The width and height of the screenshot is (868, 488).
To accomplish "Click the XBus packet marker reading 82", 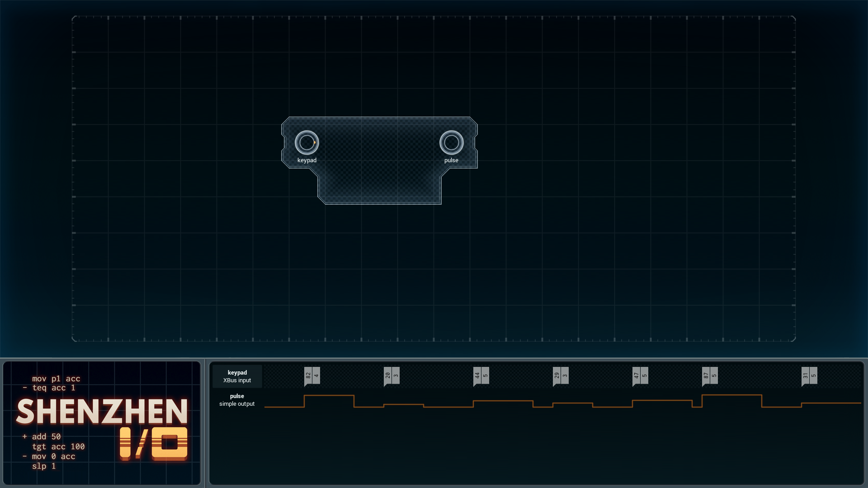I will tap(308, 376).
